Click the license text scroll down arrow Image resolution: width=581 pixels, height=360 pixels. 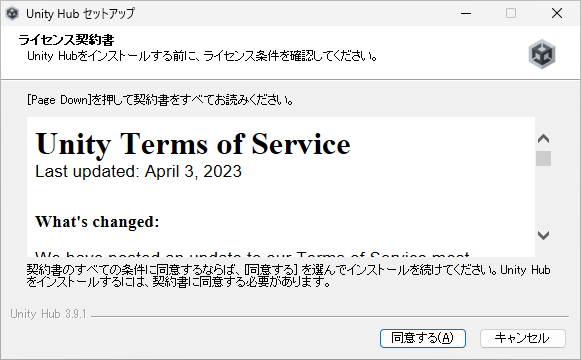click(x=543, y=235)
